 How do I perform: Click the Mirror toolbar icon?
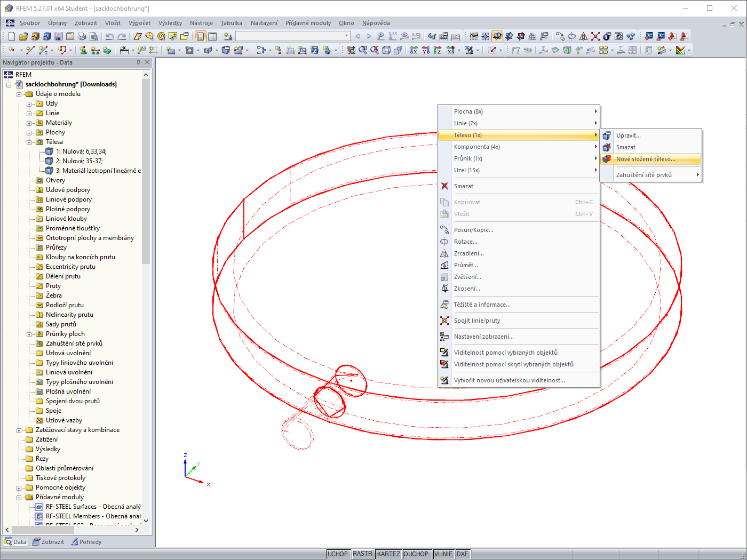pyautogui.click(x=583, y=36)
